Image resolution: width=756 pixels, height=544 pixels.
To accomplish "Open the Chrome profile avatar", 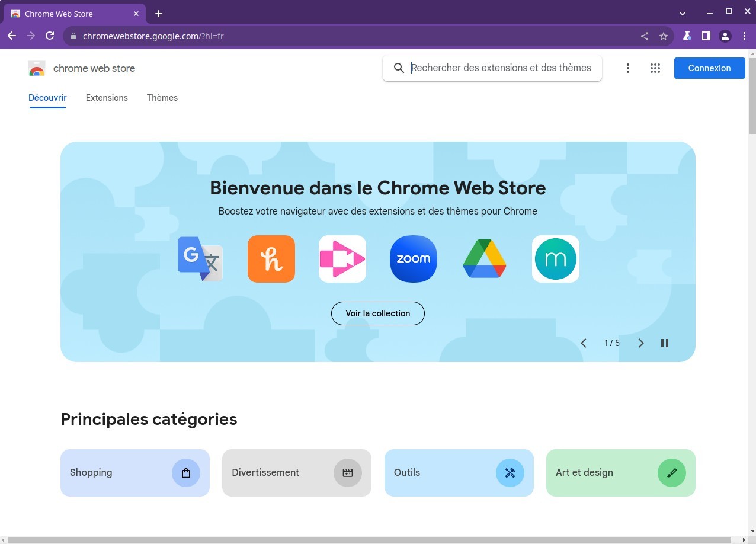I will point(725,36).
